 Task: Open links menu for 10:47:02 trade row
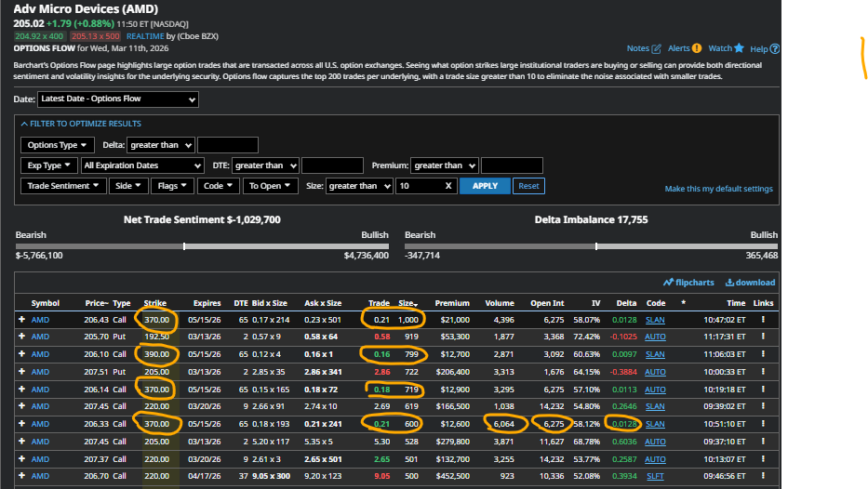point(764,320)
